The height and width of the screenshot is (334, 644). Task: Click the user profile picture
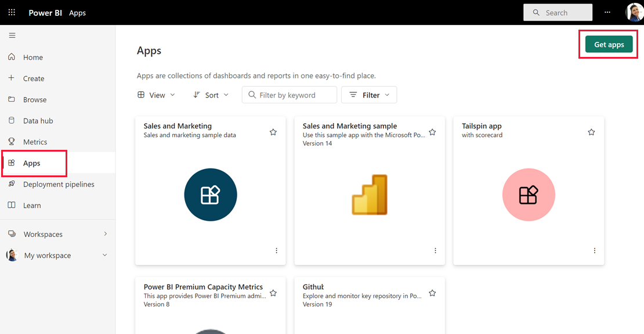[634, 12]
